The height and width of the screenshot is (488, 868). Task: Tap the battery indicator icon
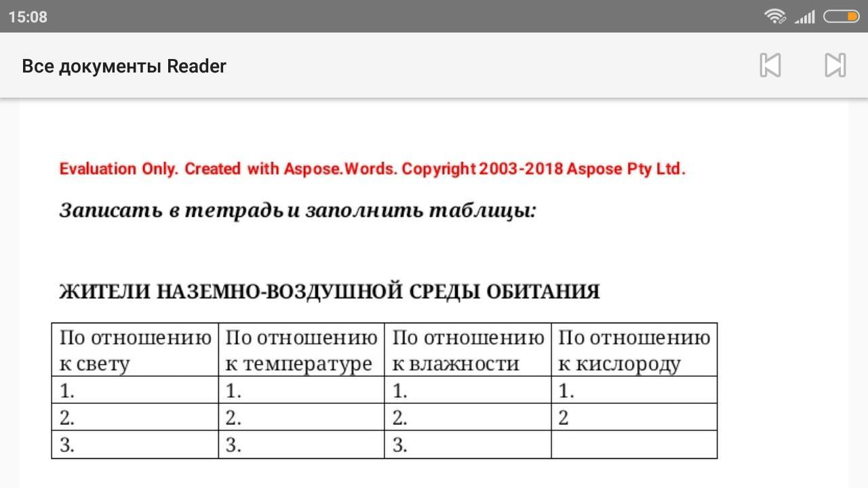[x=842, y=16]
